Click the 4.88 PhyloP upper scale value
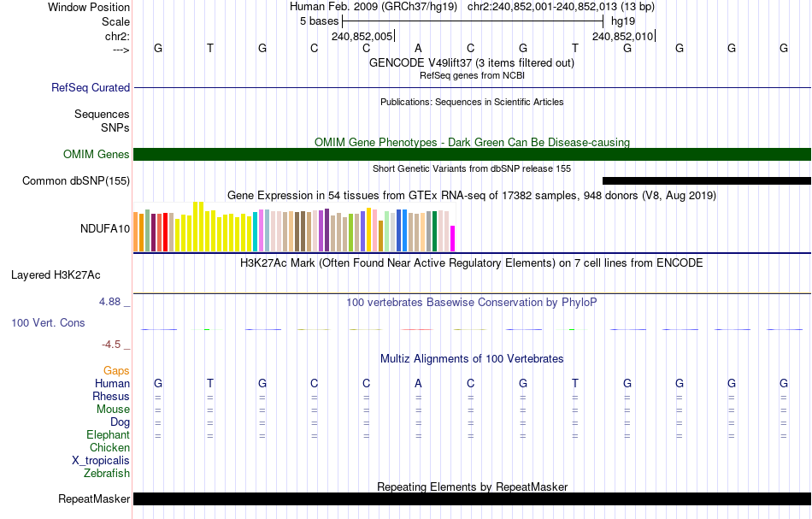This screenshot has height=519, width=812. coord(110,302)
